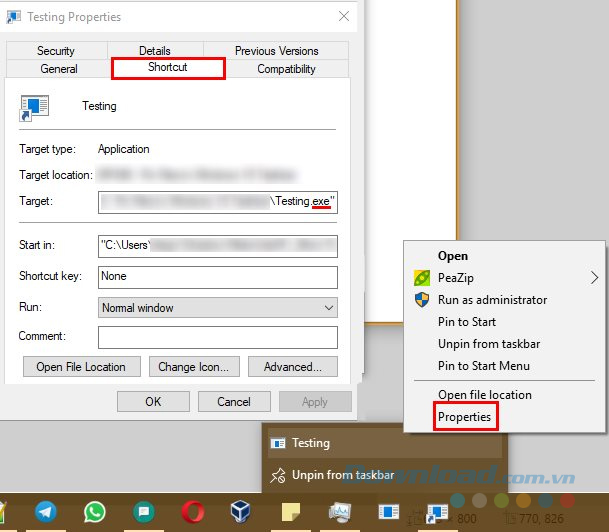This screenshot has width=609, height=532.
Task: Open VirtualBox from the taskbar
Action: (240, 511)
